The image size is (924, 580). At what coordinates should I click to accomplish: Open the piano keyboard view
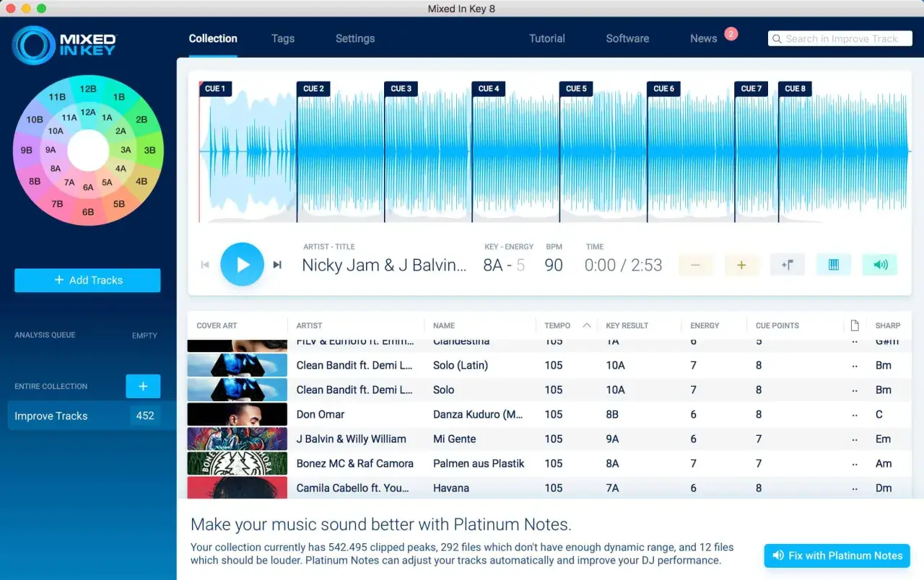(834, 265)
